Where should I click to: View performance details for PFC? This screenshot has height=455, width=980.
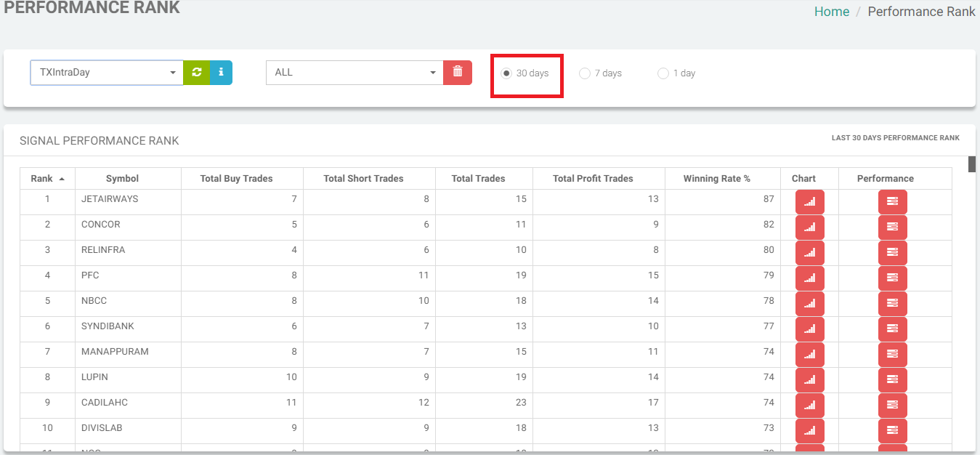pyautogui.click(x=893, y=278)
